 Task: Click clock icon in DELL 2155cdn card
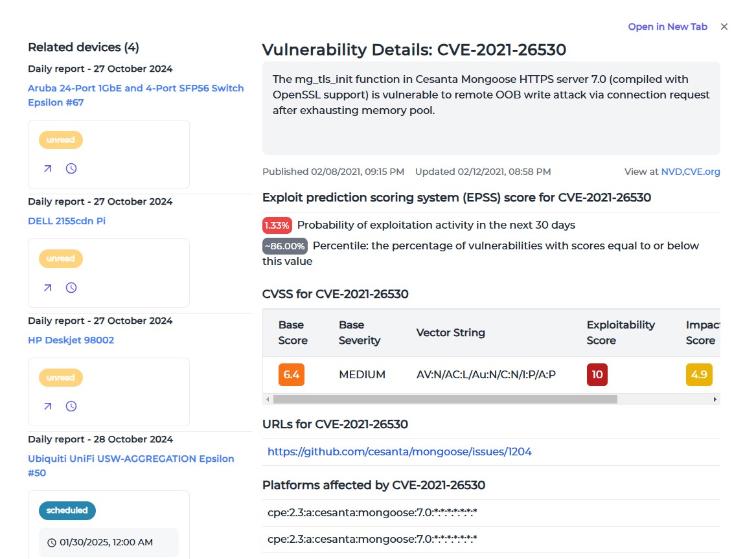click(71, 288)
